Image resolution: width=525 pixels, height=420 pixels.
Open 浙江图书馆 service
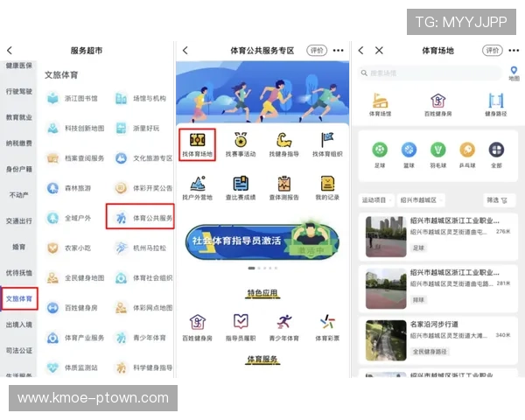(72, 99)
